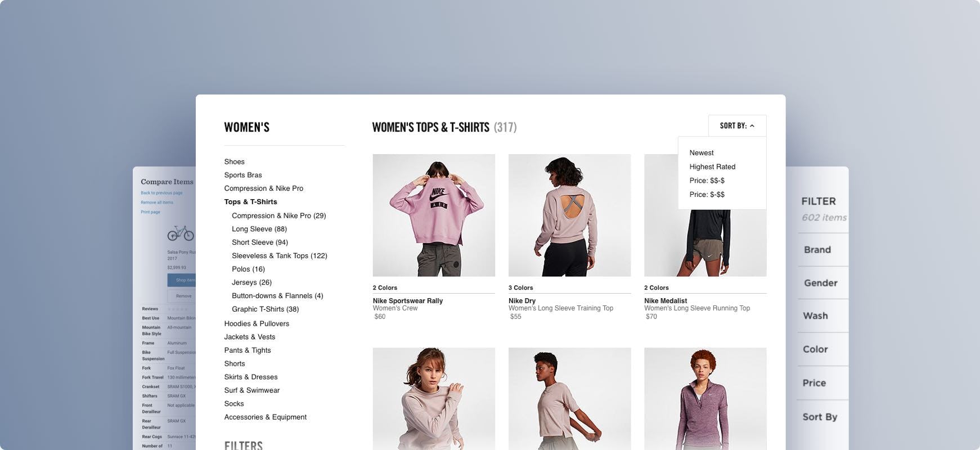This screenshot has width=980, height=450.
Task: Select Graphic T-Shirts (38) subcategory
Action: click(x=265, y=309)
